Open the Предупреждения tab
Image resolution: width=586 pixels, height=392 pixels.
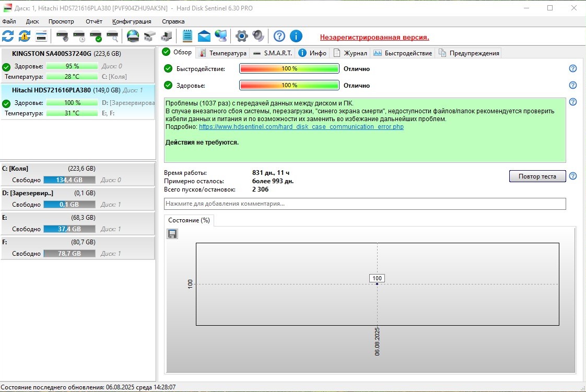469,53
